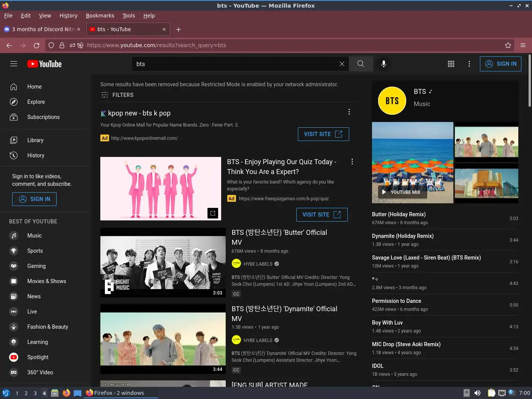Viewport: 532px width, 399px height.
Task: Open HYBE LABELS channel under Butter video
Action: click(x=258, y=264)
